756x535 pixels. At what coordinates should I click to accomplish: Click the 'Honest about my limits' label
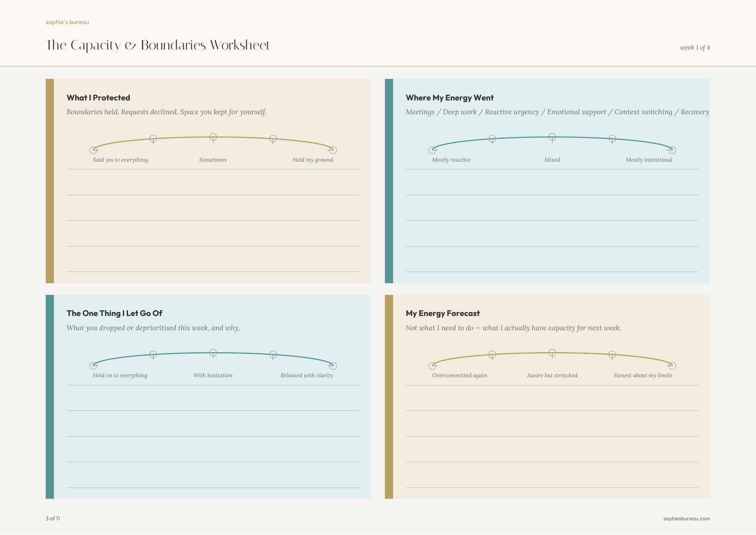pyautogui.click(x=643, y=375)
